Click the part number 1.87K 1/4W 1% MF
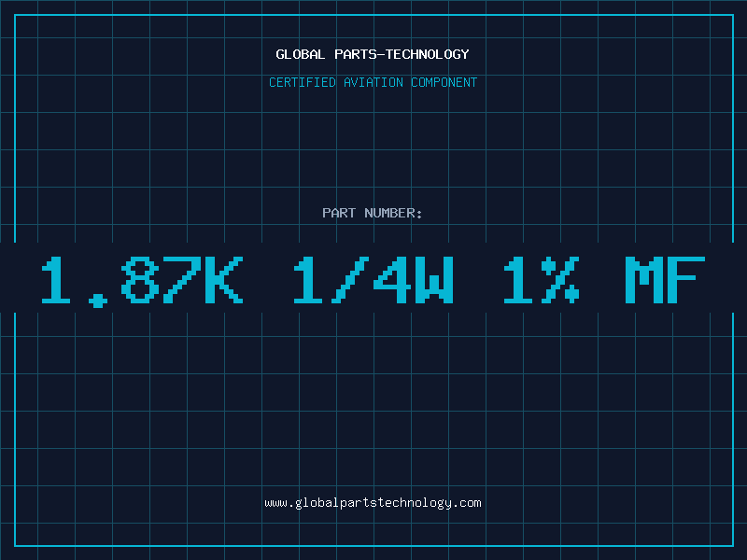This screenshot has height=560, width=747. 373,281
